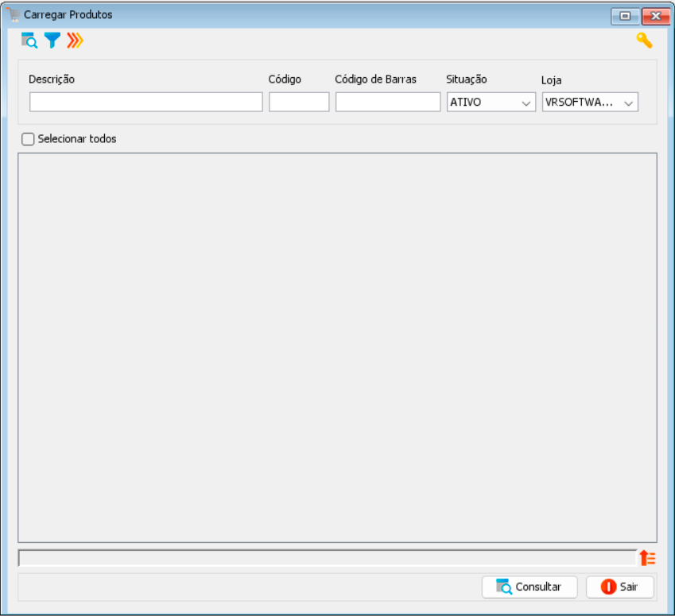Check the Selecionar todos checkbox
Image resolution: width=675 pixels, height=616 pixels.
point(28,139)
